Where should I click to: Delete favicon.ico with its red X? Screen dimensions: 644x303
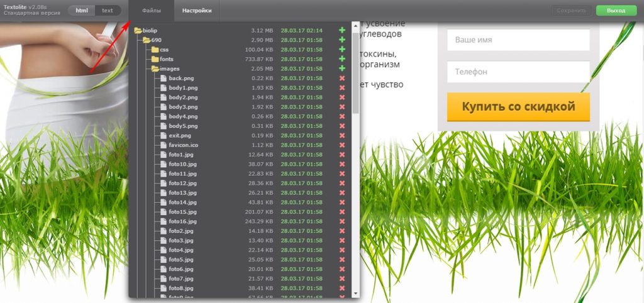[341, 145]
